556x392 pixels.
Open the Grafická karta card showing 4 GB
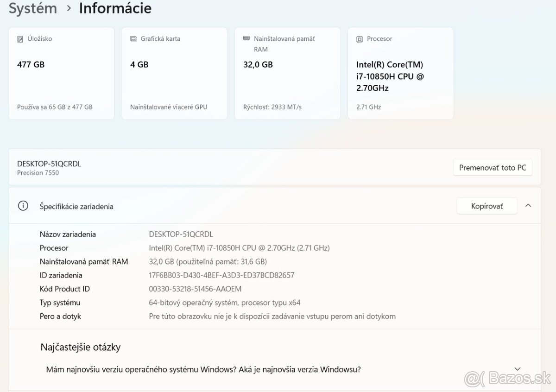pyautogui.click(x=174, y=73)
